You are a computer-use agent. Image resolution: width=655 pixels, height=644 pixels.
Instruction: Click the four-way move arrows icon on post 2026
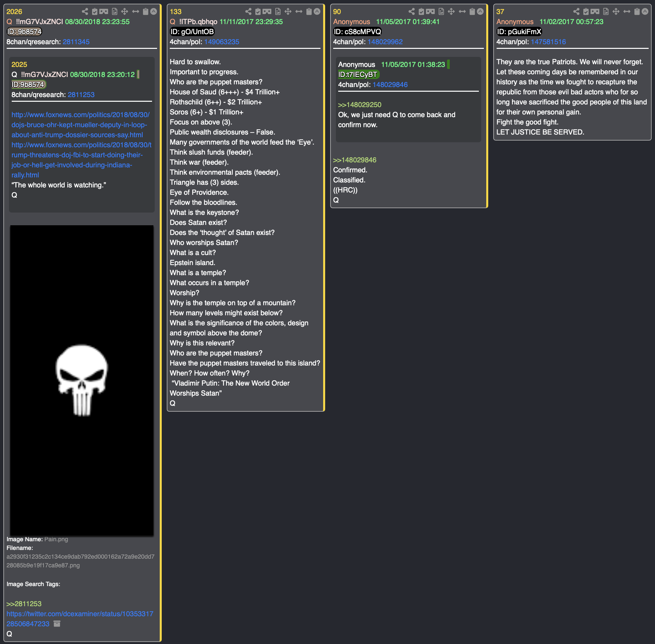125,11
